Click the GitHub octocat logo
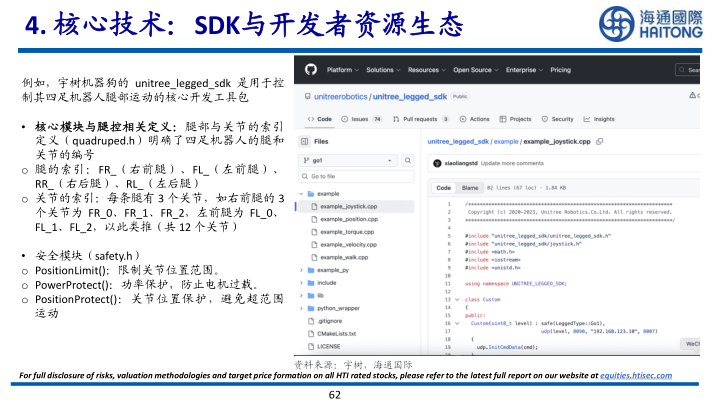This screenshot has width=720, height=405. coord(311,70)
